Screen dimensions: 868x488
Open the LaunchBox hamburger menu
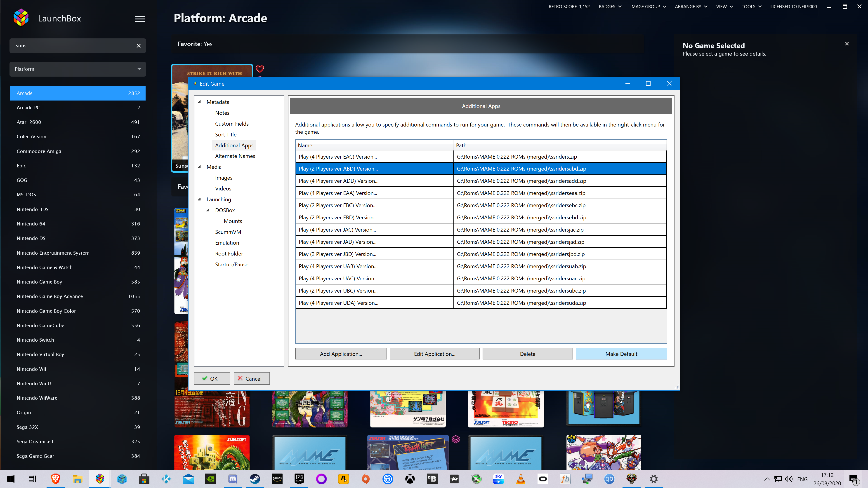(x=139, y=19)
